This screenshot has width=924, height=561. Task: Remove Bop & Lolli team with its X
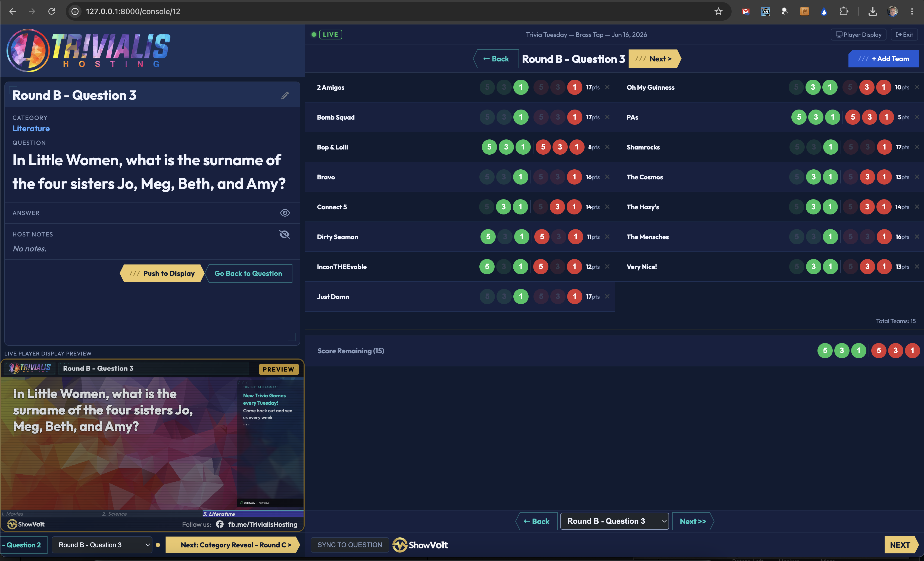coord(607,147)
